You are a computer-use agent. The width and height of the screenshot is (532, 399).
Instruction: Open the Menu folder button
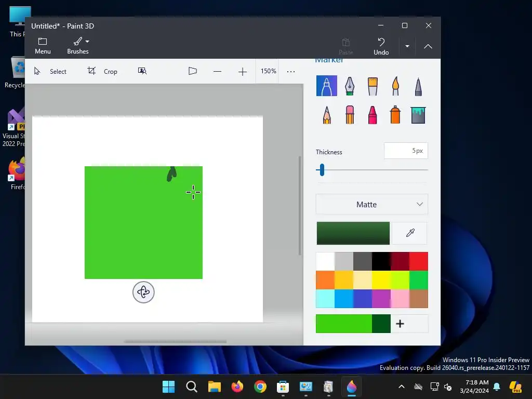click(x=43, y=46)
